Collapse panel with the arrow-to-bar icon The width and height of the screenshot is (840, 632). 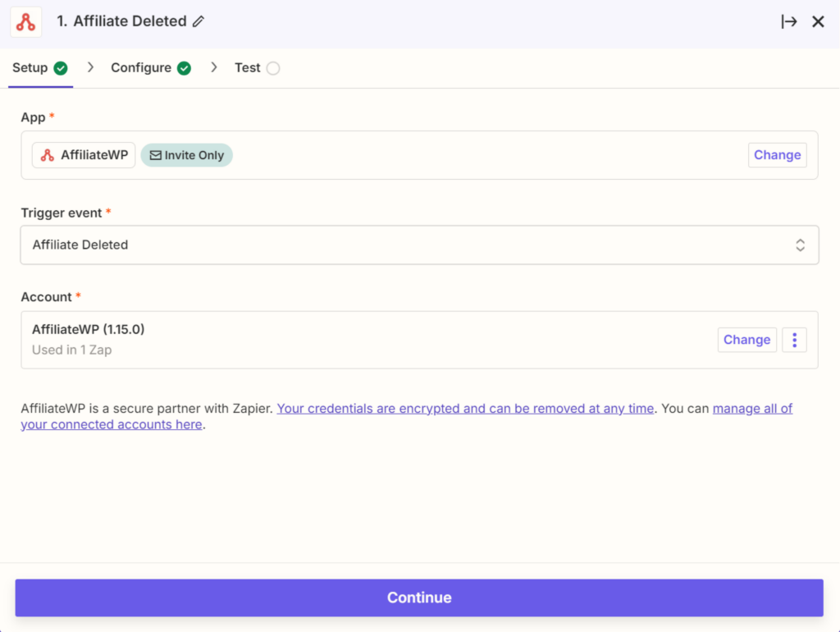(788, 21)
